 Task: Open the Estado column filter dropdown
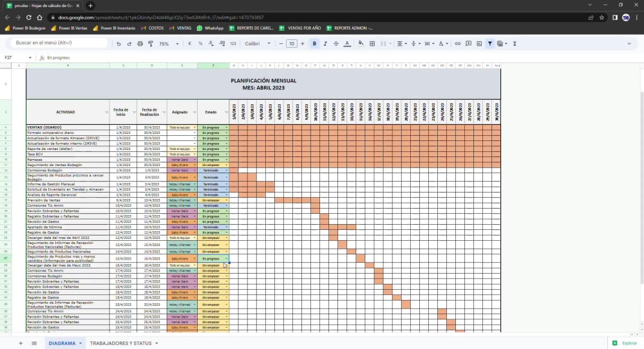tap(226, 112)
